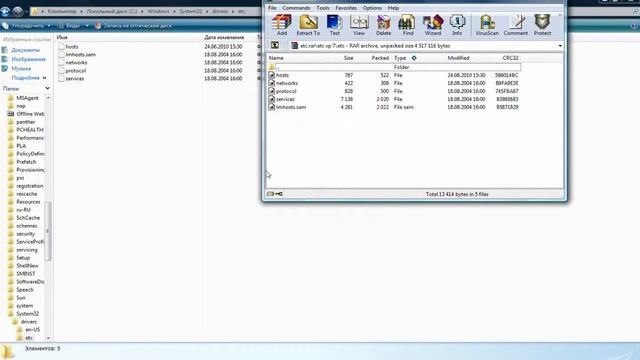Open the Explorer Organize dropdown
Screen dimensions: 640x360
point(27,26)
